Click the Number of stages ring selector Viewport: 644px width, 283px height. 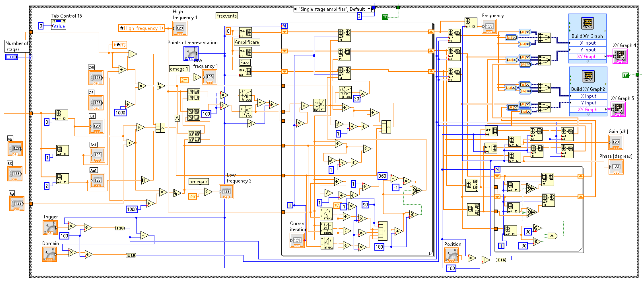(12, 57)
